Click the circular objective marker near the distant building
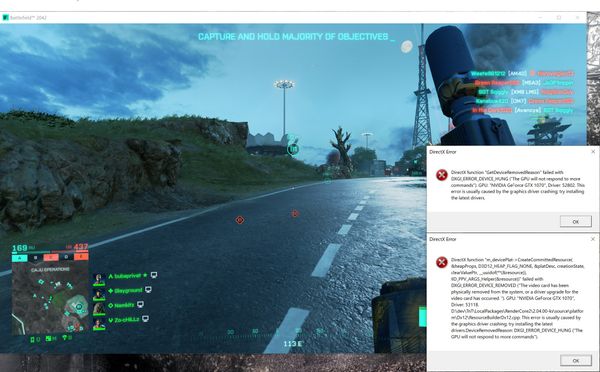 pyautogui.click(x=293, y=149)
